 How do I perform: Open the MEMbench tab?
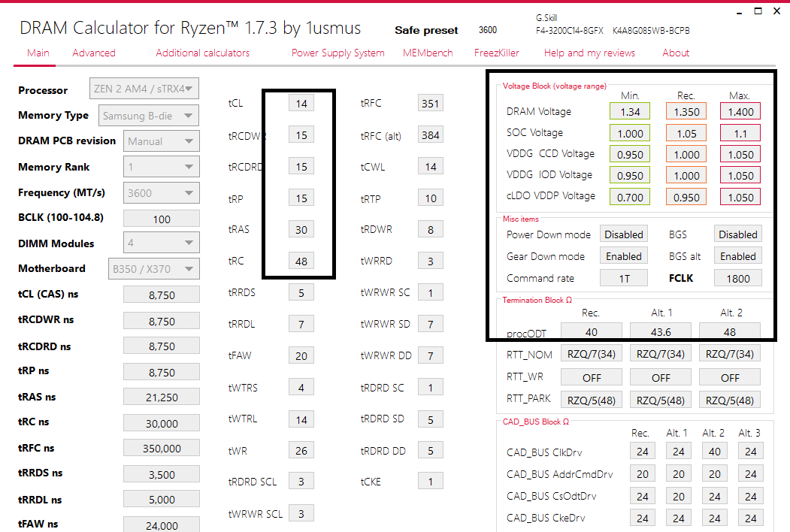(x=428, y=53)
